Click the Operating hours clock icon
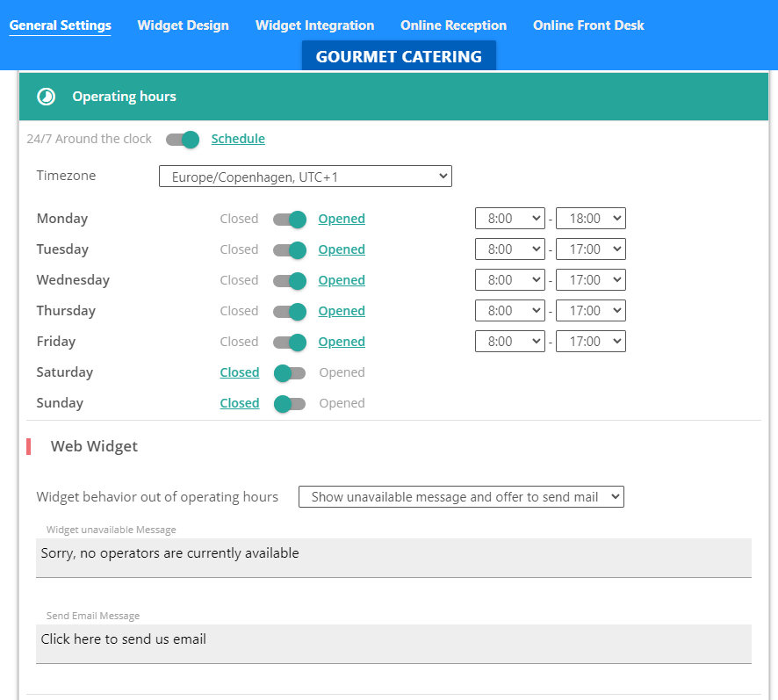The image size is (778, 700). (x=47, y=97)
